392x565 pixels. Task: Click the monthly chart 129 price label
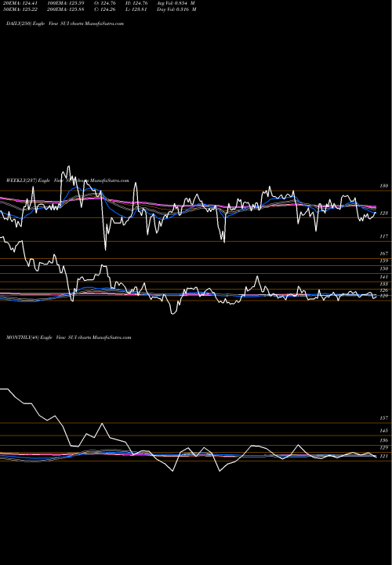tap(384, 447)
